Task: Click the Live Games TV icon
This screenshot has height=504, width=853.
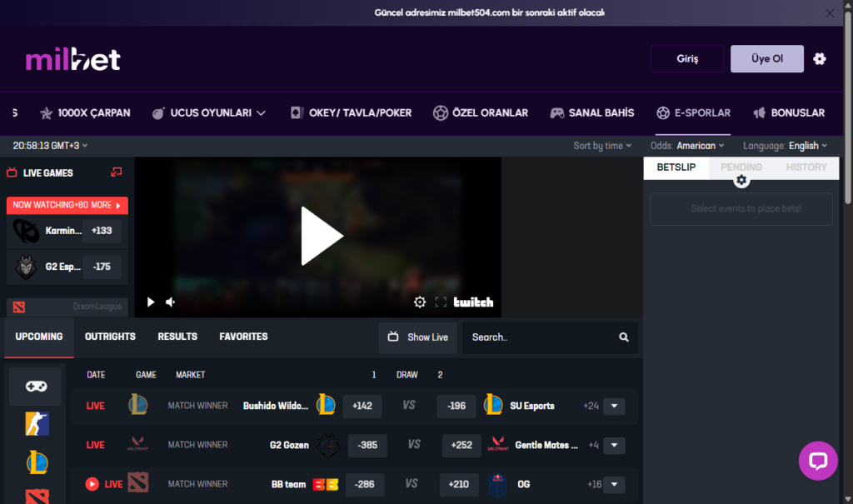Action: click(12, 172)
